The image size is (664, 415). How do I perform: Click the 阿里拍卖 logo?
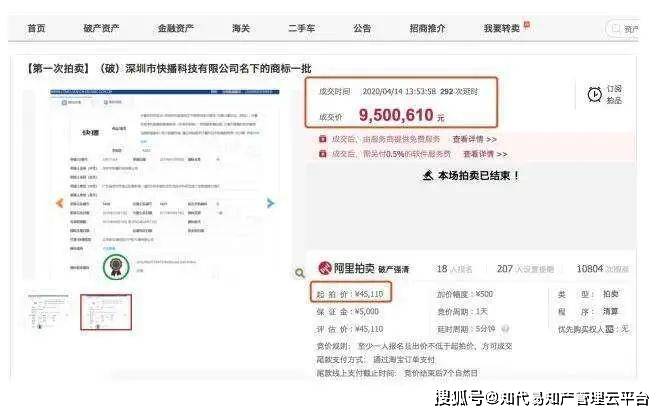pyautogui.click(x=346, y=268)
